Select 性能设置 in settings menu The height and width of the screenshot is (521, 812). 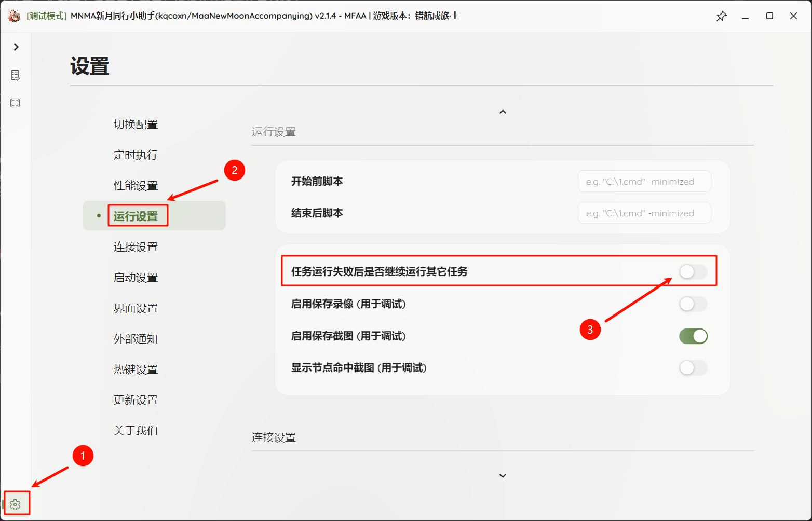coord(136,185)
